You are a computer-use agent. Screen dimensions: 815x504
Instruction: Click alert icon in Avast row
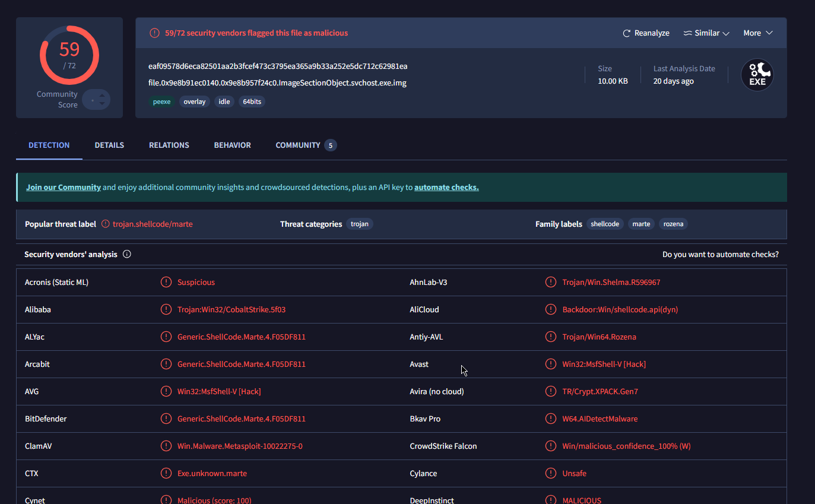551,364
